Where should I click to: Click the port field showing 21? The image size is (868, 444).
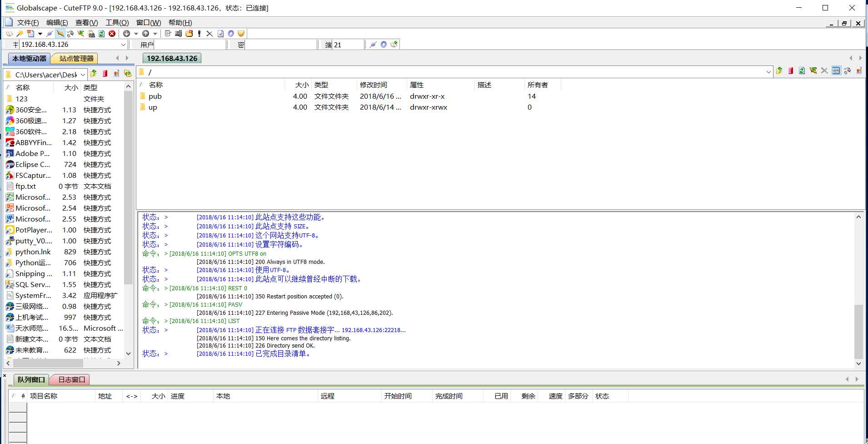coord(348,45)
